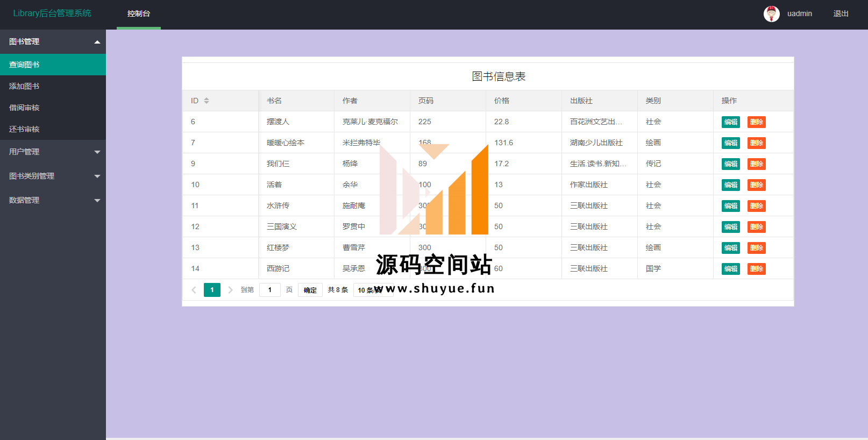Sort table by ID column arrows
The height and width of the screenshot is (440, 868).
tap(207, 101)
